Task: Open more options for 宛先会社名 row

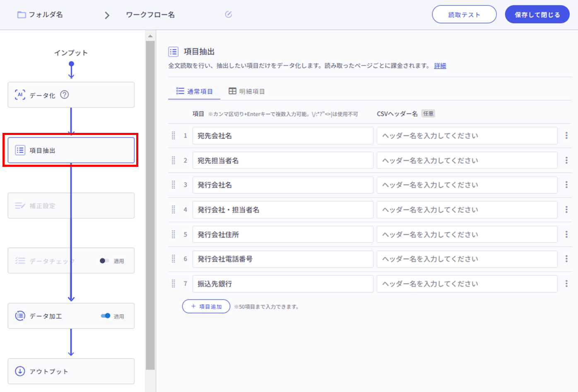Action: tap(566, 135)
